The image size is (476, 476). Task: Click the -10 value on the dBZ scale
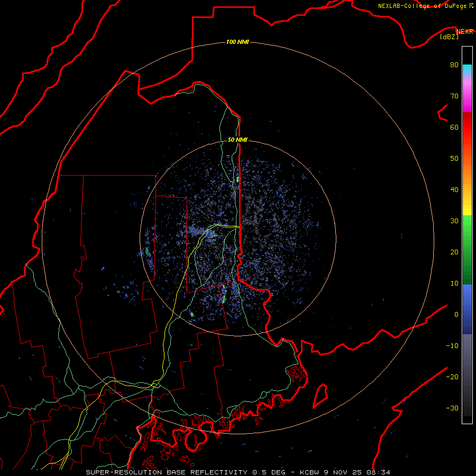(452, 346)
